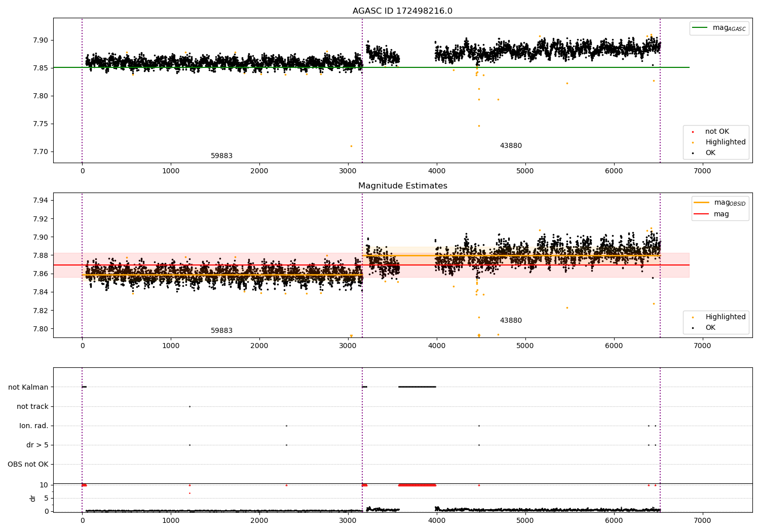The width and height of the screenshot is (760, 532).
Task: Click the 7000 x-tick of the top plot
Action: click(x=702, y=171)
